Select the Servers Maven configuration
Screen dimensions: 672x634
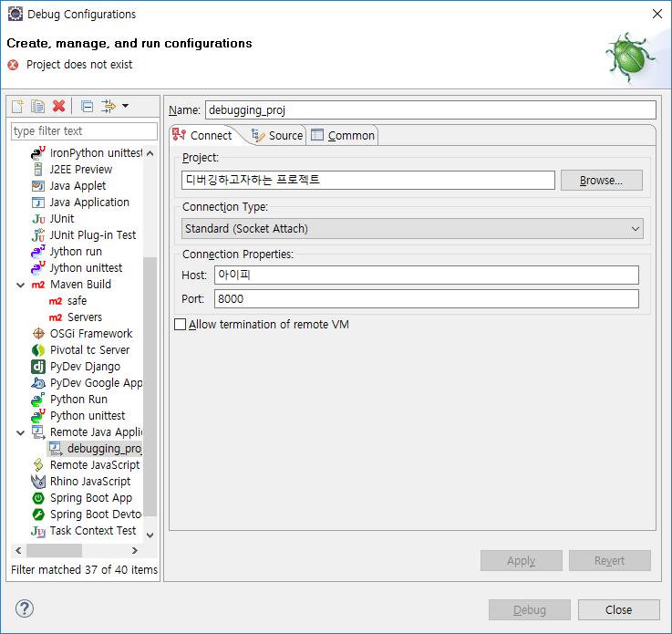85,317
